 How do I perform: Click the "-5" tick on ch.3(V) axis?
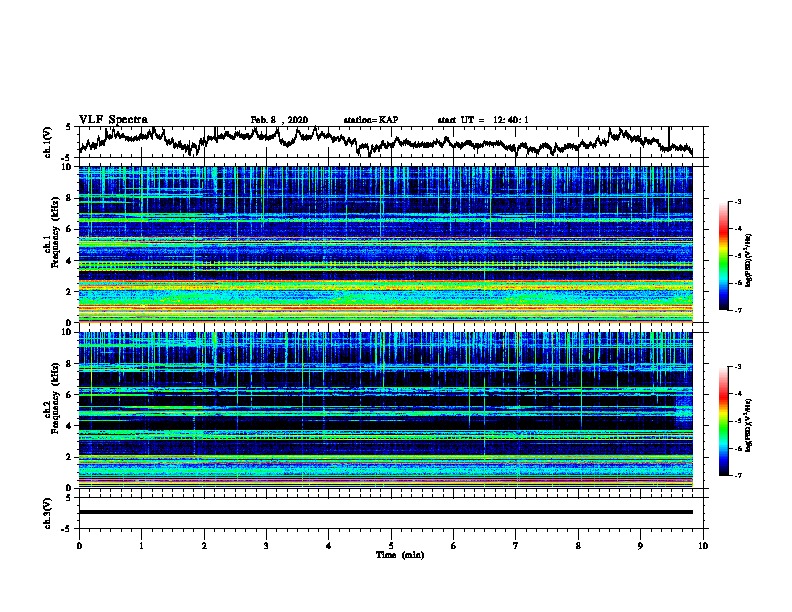[68, 529]
